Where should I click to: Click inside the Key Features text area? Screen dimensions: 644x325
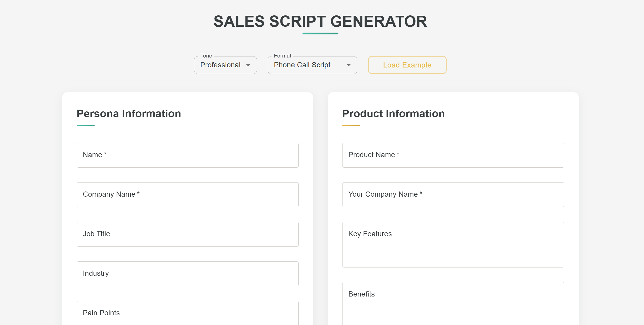pos(453,244)
